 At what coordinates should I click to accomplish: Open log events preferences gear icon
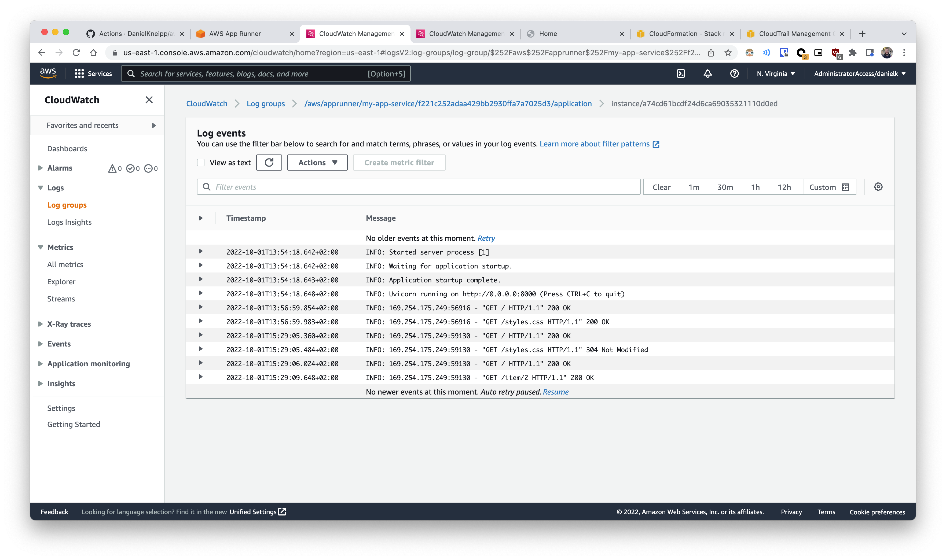[x=878, y=187]
